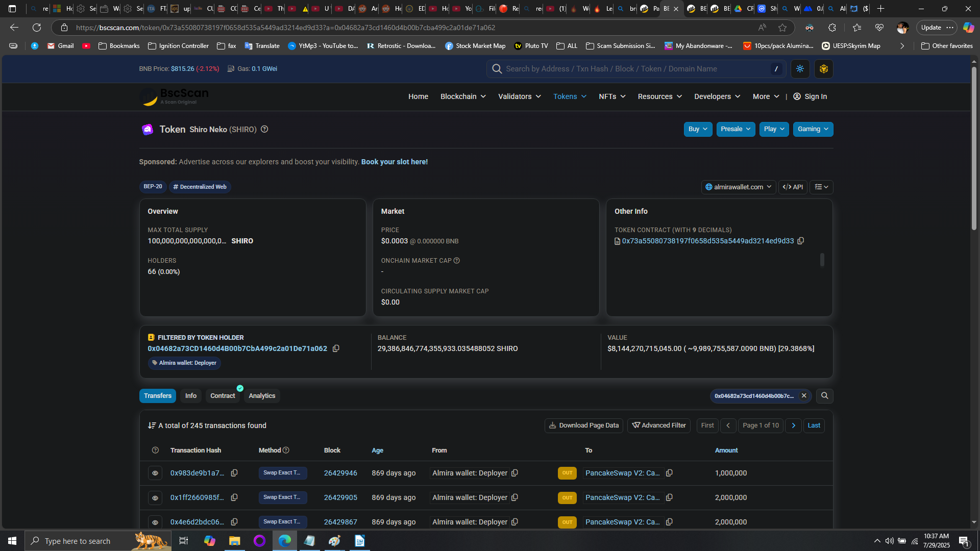Expand the Blockchain menu
The height and width of the screenshot is (551, 980).
click(x=463, y=96)
